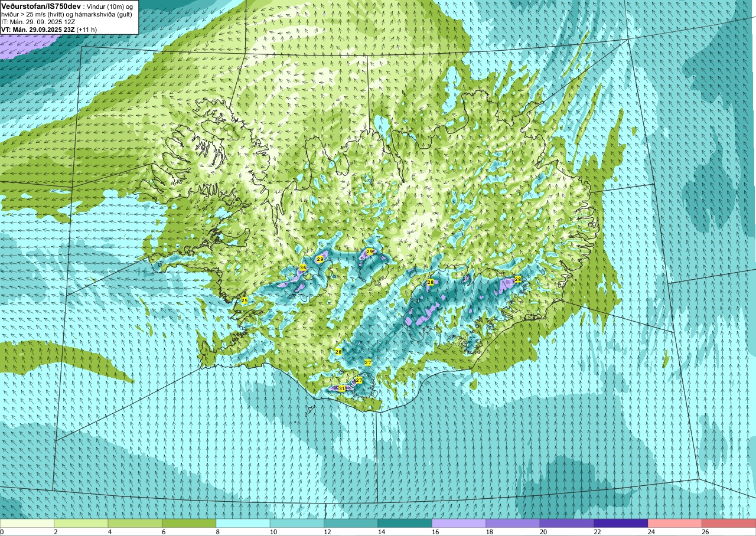Click the legend scale number "18"
This screenshot has height=536, width=756.
click(x=490, y=532)
